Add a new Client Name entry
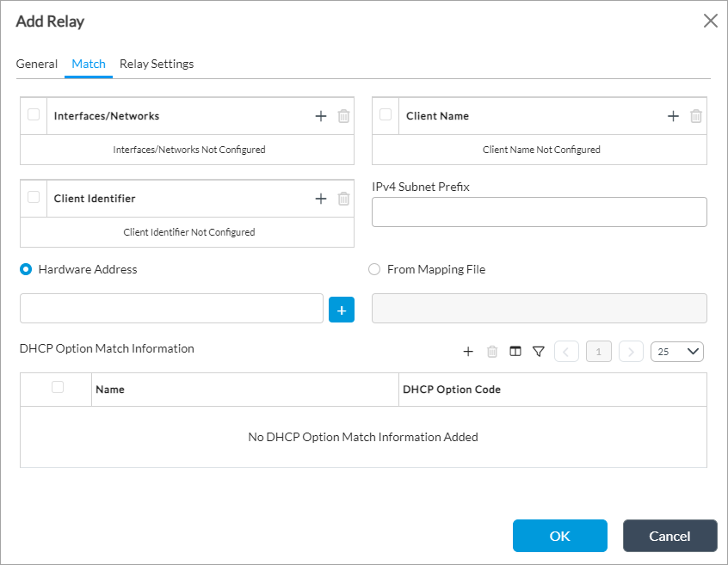Viewport: 728px width, 565px height. tap(673, 116)
